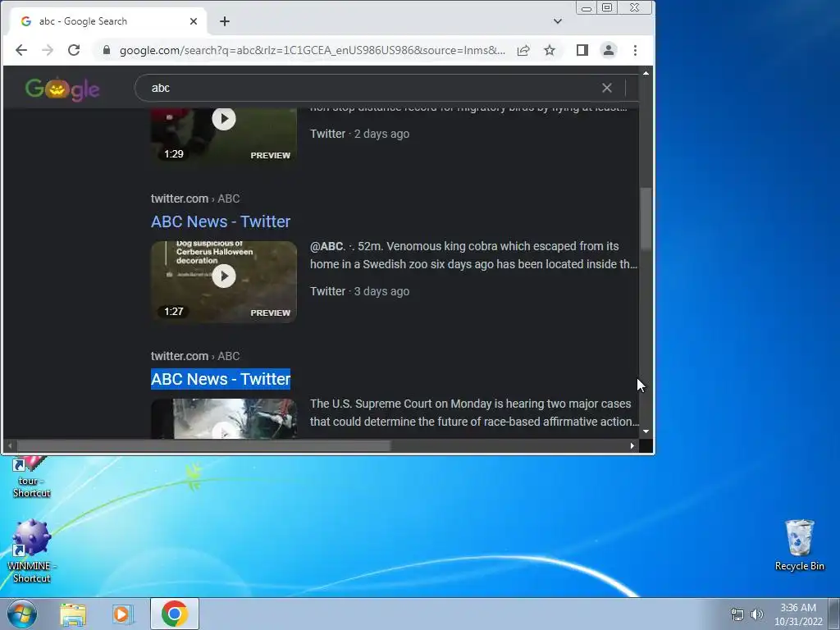Open Chrome side panel
The height and width of the screenshot is (630, 840).
pos(582,50)
